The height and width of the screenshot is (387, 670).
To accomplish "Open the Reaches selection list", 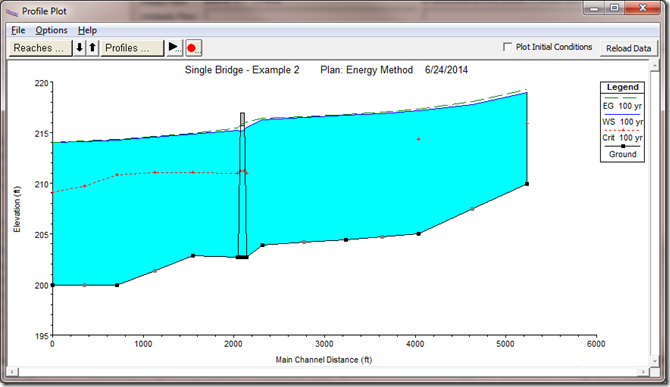I will (x=40, y=48).
